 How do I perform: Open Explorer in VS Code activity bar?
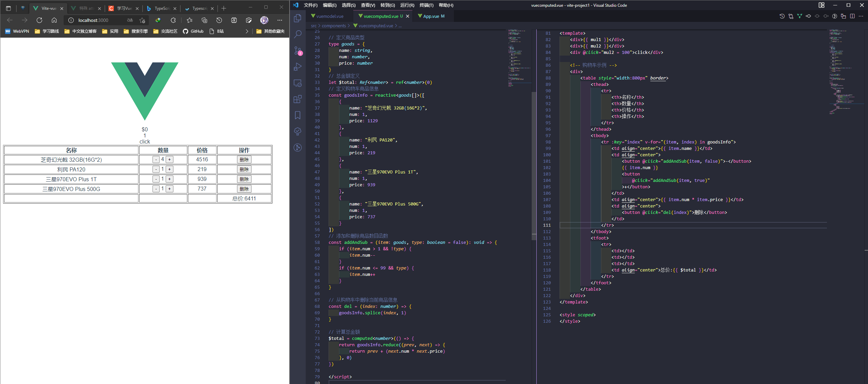pyautogui.click(x=298, y=18)
